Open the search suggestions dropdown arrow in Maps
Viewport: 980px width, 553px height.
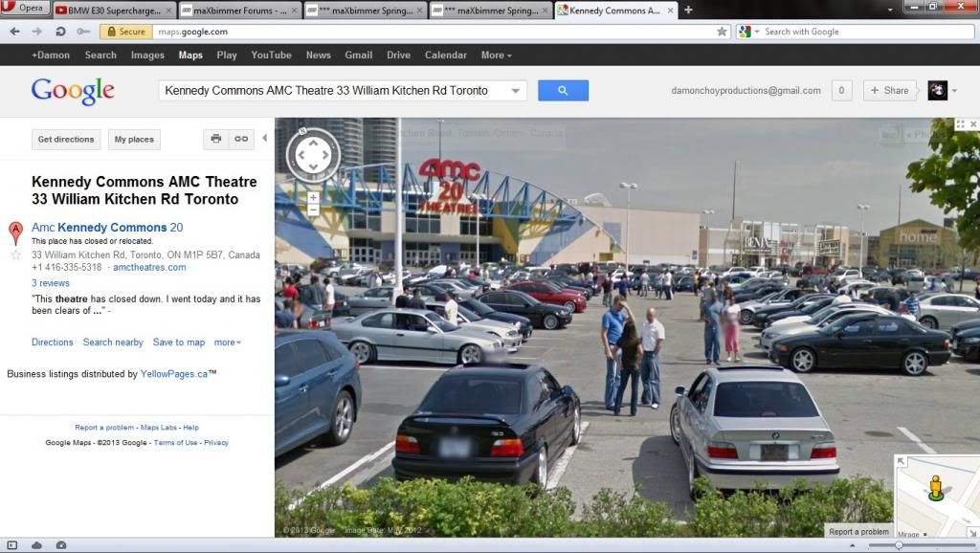516,91
